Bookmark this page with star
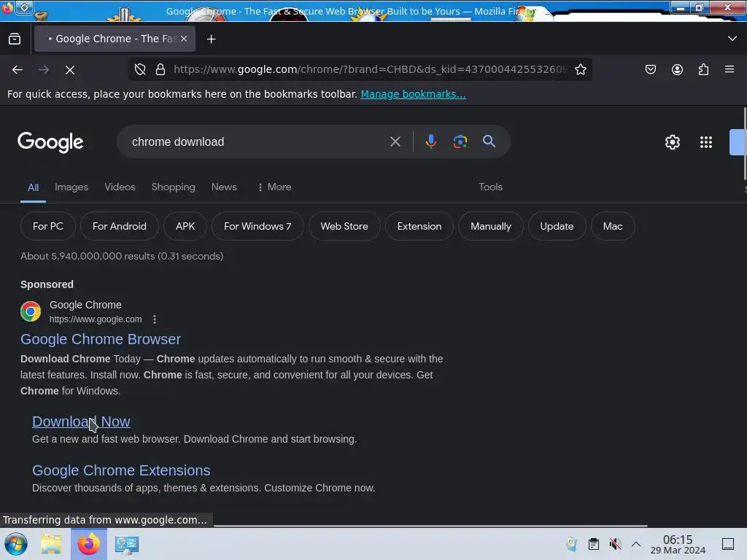Viewport: 747px width, 560px height. tap(580, 69)
